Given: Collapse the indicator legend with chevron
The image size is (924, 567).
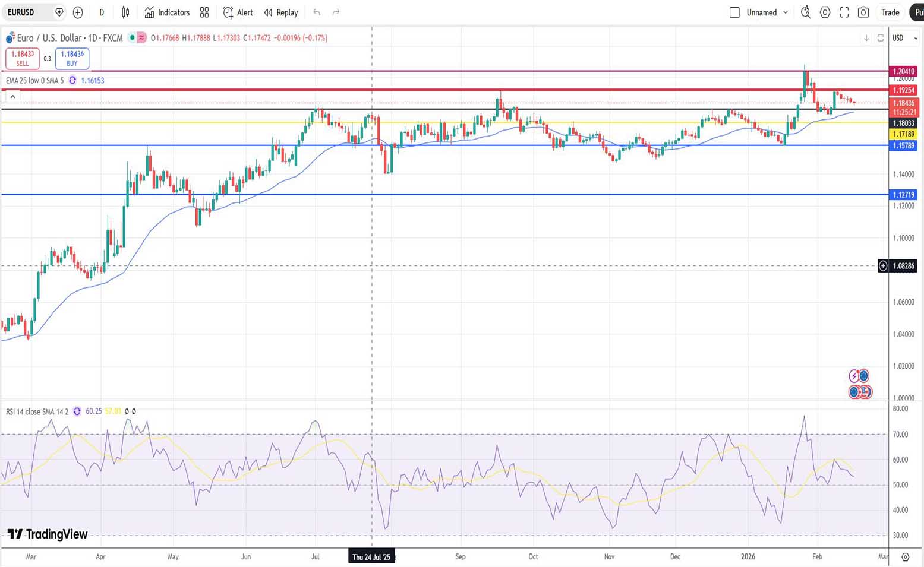Looking at the screenshot, I should [12, 96].
